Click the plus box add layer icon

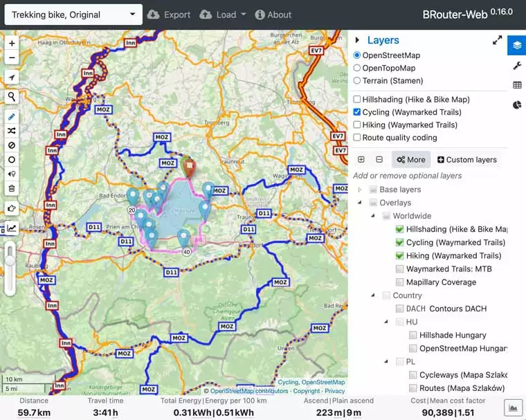361,159
